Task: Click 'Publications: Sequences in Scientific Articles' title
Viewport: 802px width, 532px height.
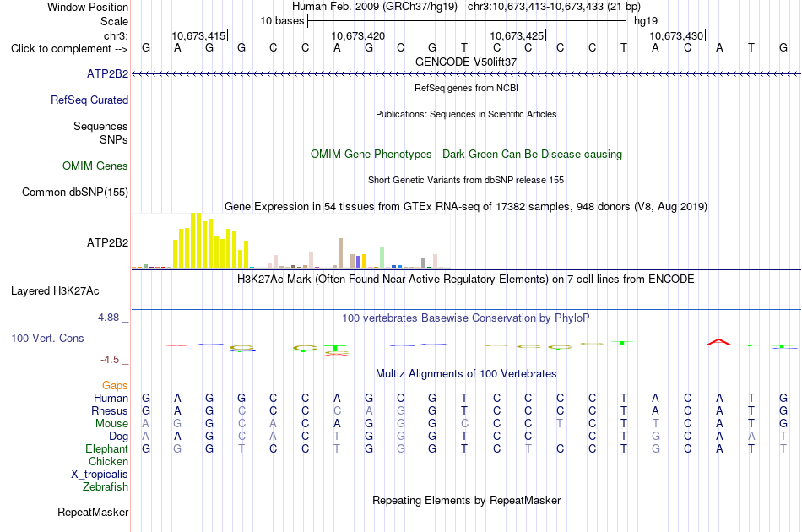Action: [x=466, y=114]
